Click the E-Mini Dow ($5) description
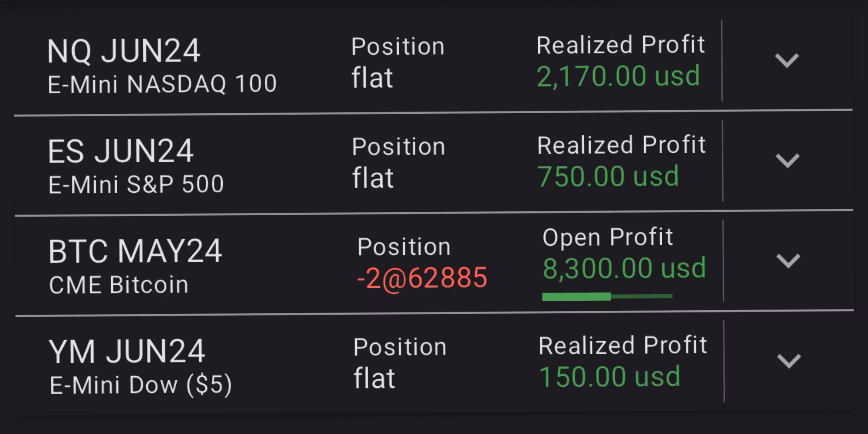 click(x=141, y=385)
